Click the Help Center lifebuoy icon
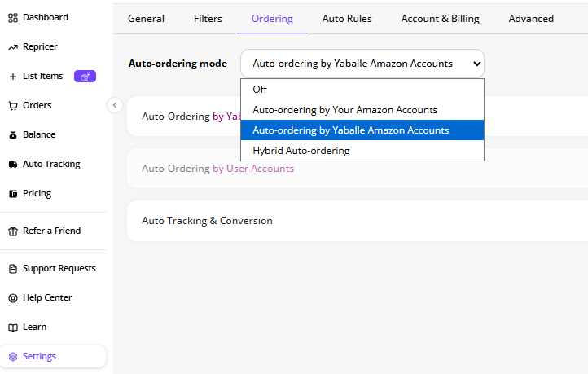Image resolution: width=588 pixels, height=374 pixels. 13,298
